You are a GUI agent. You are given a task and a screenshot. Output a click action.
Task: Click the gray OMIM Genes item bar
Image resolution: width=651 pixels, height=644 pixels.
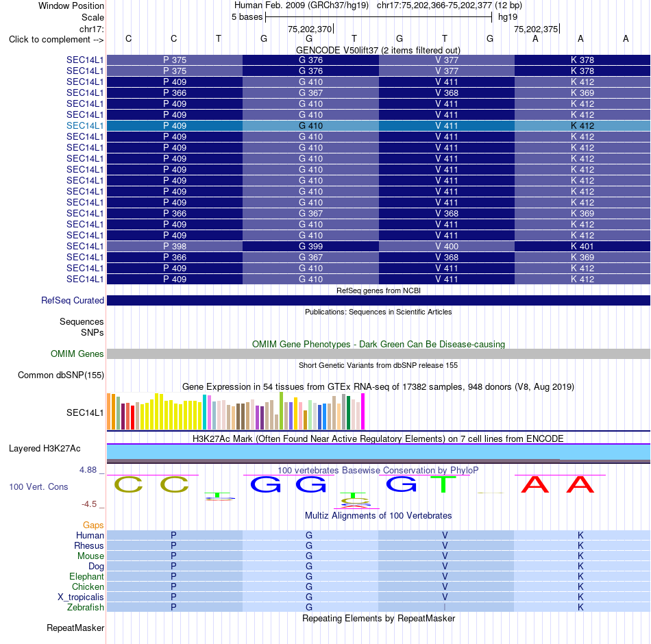[379, 354]
